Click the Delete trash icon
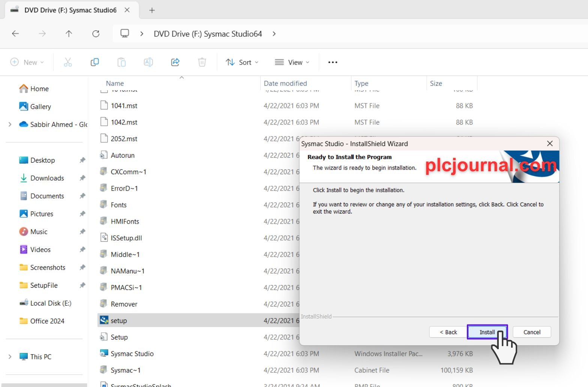 click(202, 62)
